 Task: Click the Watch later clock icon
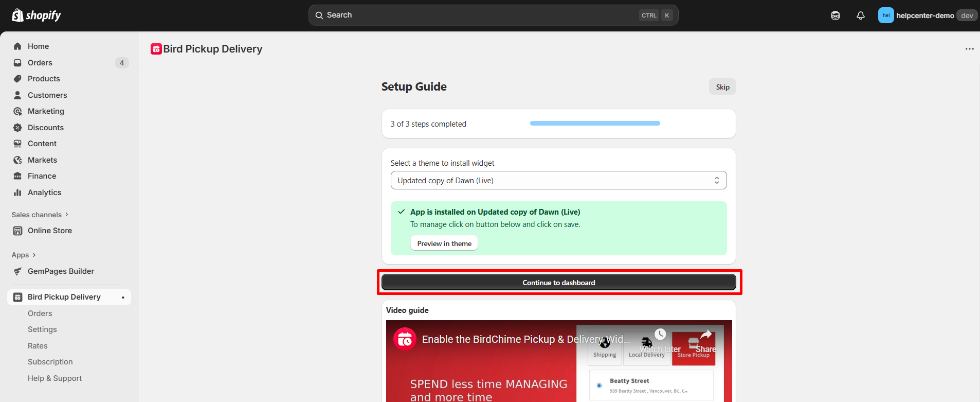point(660,335)
